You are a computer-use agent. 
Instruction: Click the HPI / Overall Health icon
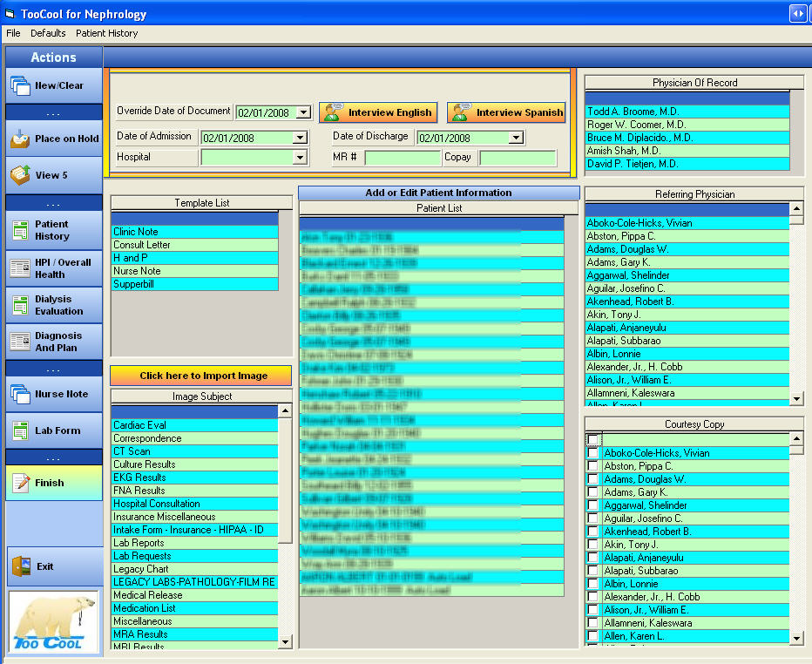click(20, 268)
